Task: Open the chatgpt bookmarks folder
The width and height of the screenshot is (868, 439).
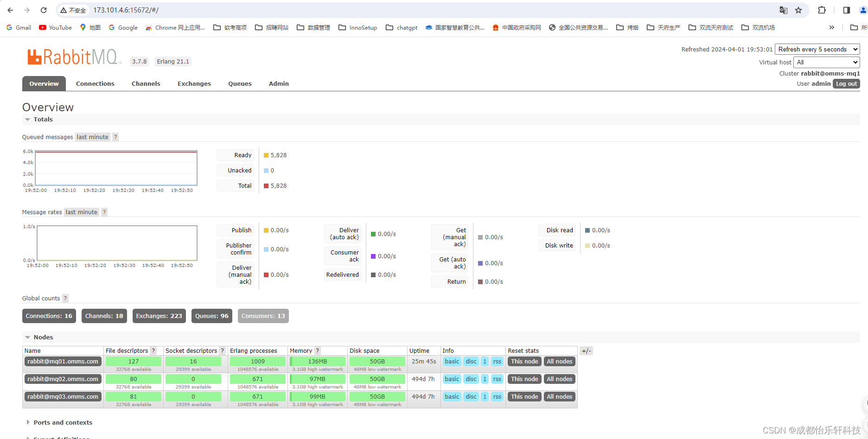Action: pyautogui.click(x=402, y=27)
